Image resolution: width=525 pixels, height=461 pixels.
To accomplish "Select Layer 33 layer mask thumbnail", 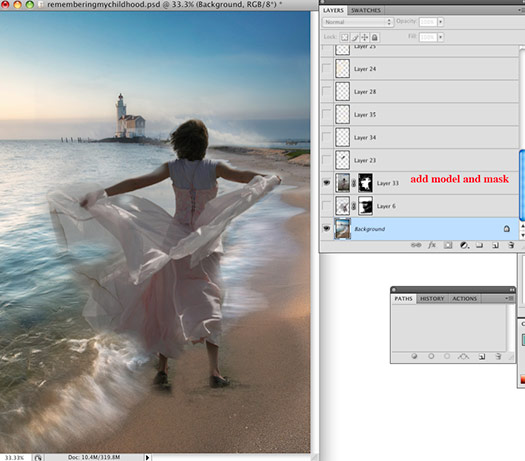I will tap(365, 183).
